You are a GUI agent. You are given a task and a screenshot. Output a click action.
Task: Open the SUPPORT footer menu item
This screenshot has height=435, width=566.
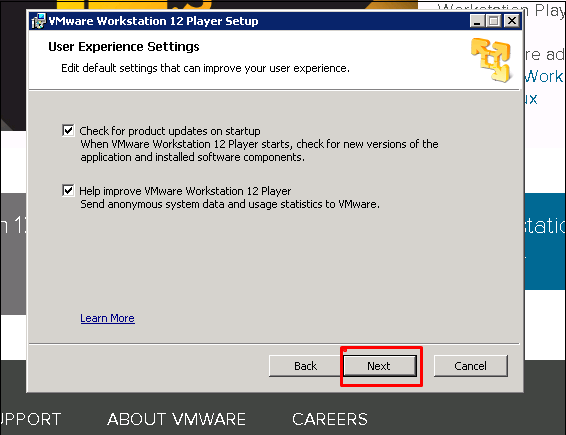point(30,419)
